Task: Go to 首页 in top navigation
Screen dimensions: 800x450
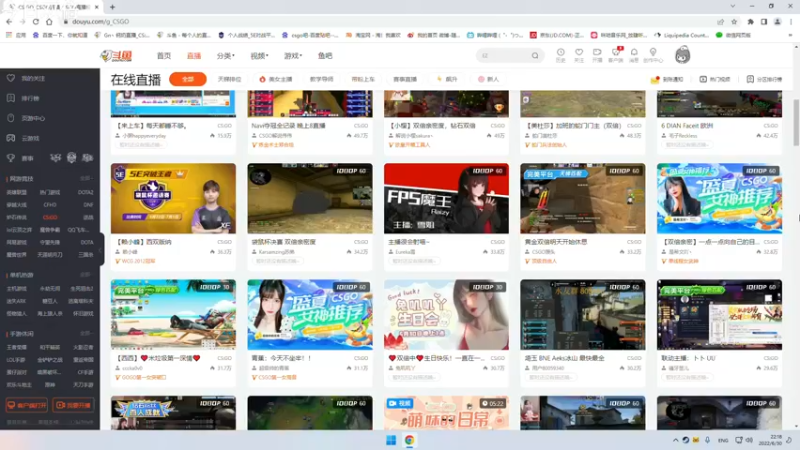Action: coord(164,56)
